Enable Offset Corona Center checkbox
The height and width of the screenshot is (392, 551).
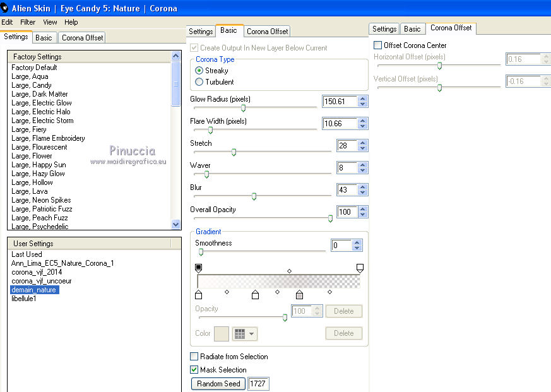click(x=378, y=45)
